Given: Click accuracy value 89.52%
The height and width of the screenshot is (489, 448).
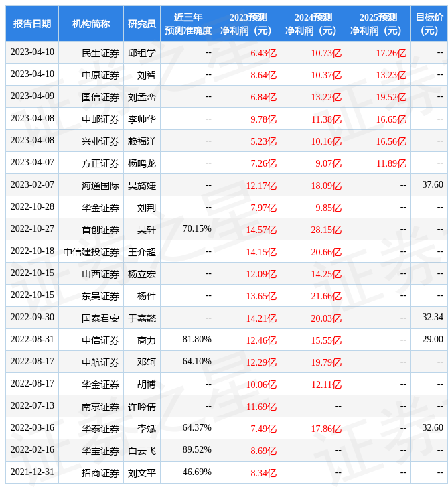Looking at the screenshot, I should [197, 449].
